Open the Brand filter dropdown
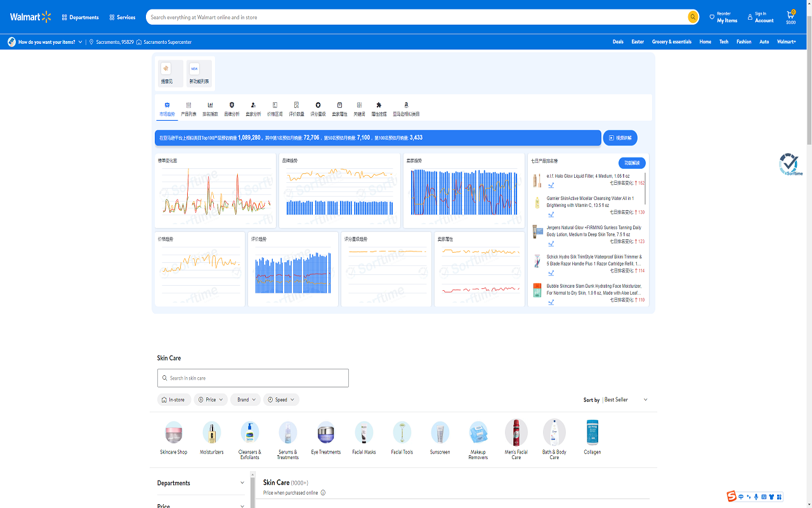Image resolution: width=812 pixels, height=508 pixels. pyautogui.click(x=245, y=399)
